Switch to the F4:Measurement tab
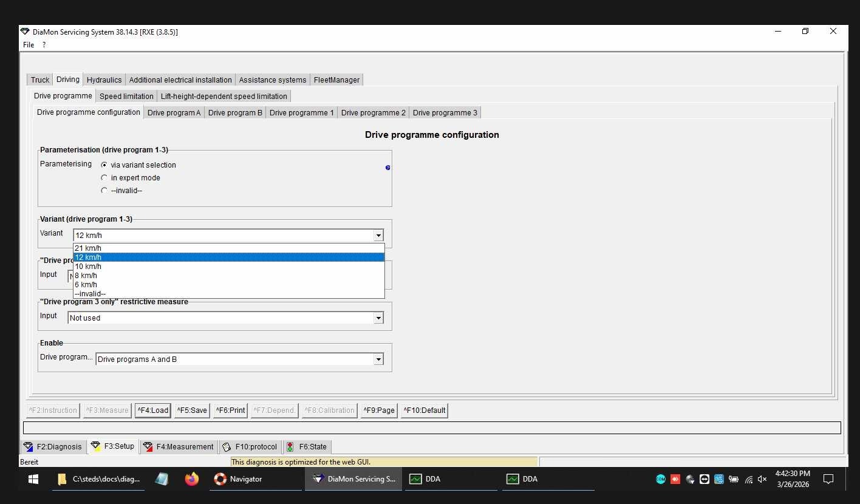 click(x=178, y=446)
